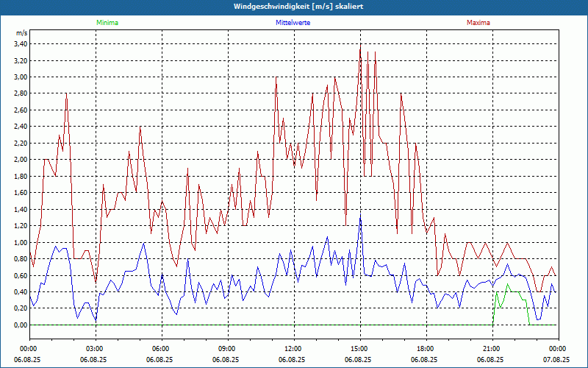Click the 3,20 y-axis value
The height and width of the screenshot is (368, 588).
21,60
